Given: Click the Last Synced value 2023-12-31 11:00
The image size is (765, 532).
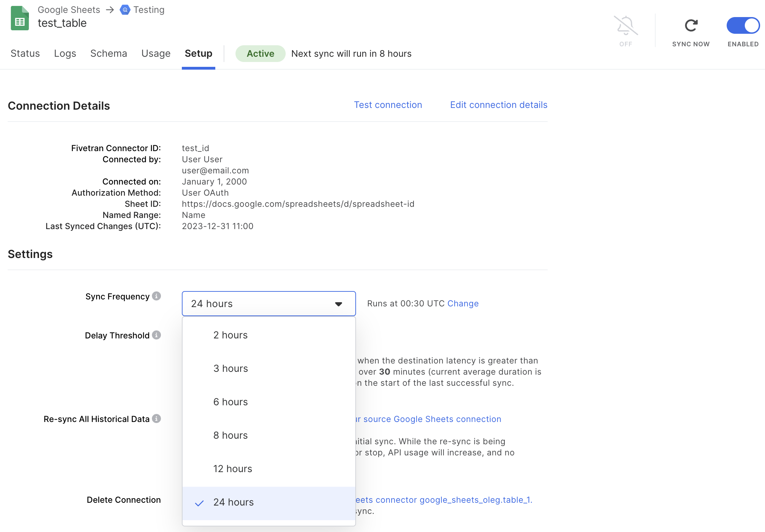Looking at the screenshot, I should click(218, 226).
